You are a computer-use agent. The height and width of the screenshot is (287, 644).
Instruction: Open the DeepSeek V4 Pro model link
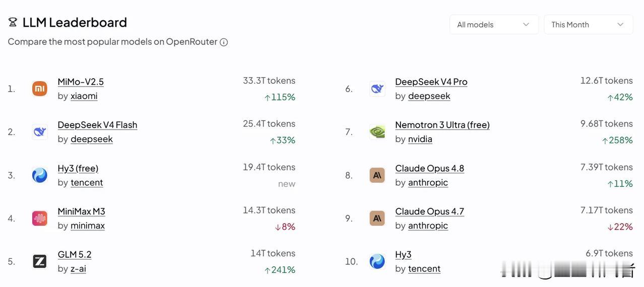[x=431, y=82]
